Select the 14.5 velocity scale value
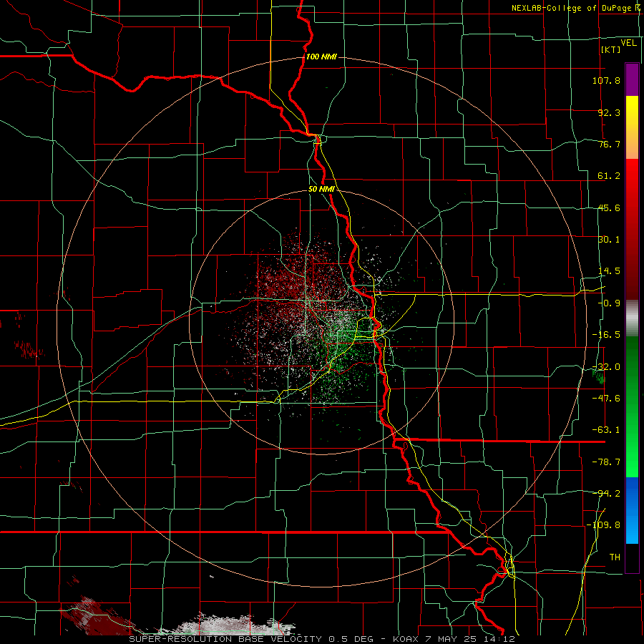 (609, 271)
